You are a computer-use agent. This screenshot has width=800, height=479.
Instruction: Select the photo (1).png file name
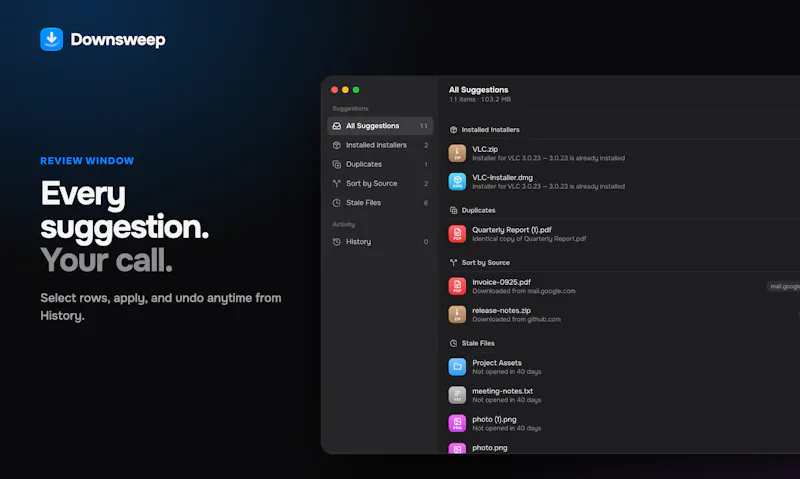click(494, 419)
